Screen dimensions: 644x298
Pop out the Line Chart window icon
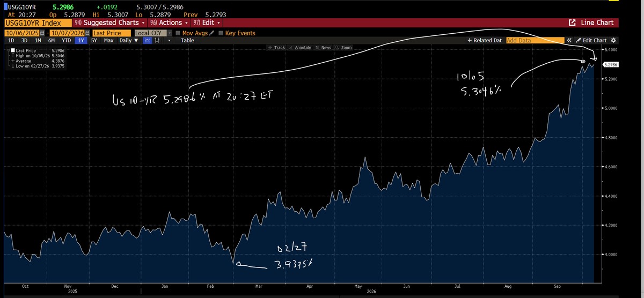(x=572, y=23)
